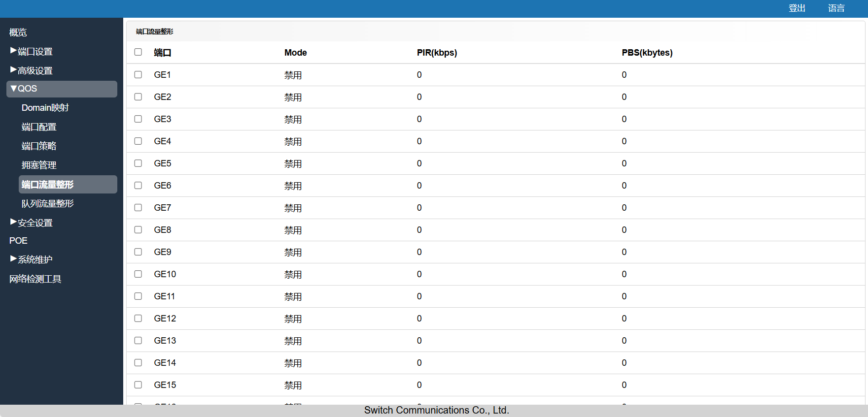Image resolution: width=868 pixels, height=417 pixels.
Task: Select 端口流量整形 submenu item
Action: click(68, 185)
